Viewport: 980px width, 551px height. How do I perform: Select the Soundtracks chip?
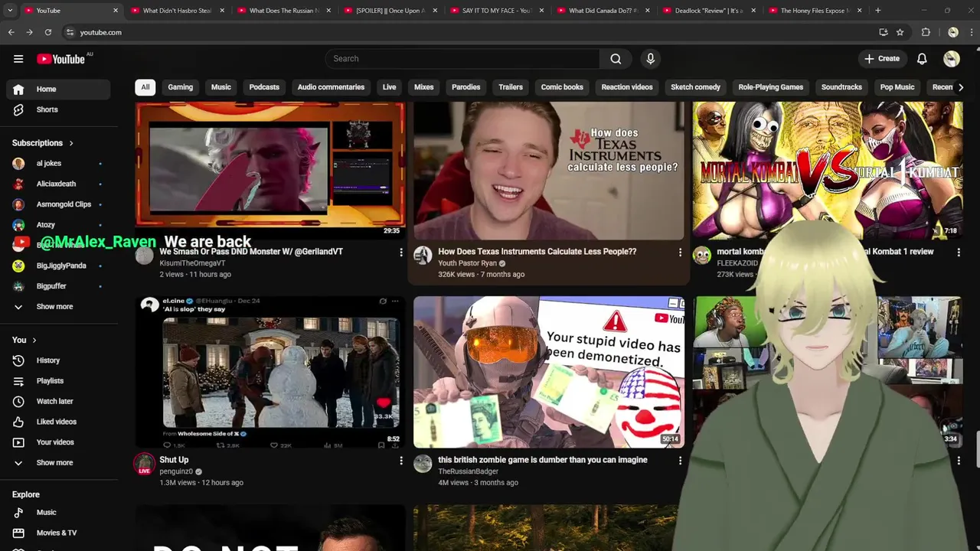(841, 87)
